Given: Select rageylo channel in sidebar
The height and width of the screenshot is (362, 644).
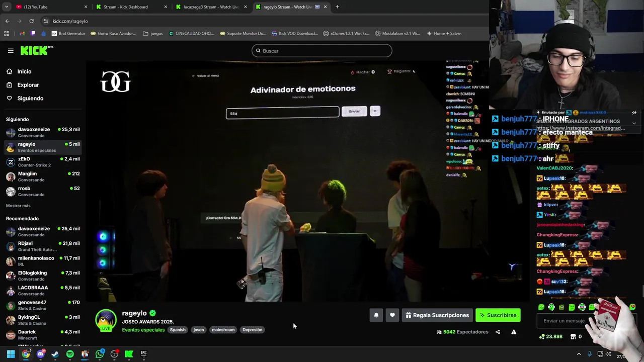Looking at the screenshot, I should 43,147.
